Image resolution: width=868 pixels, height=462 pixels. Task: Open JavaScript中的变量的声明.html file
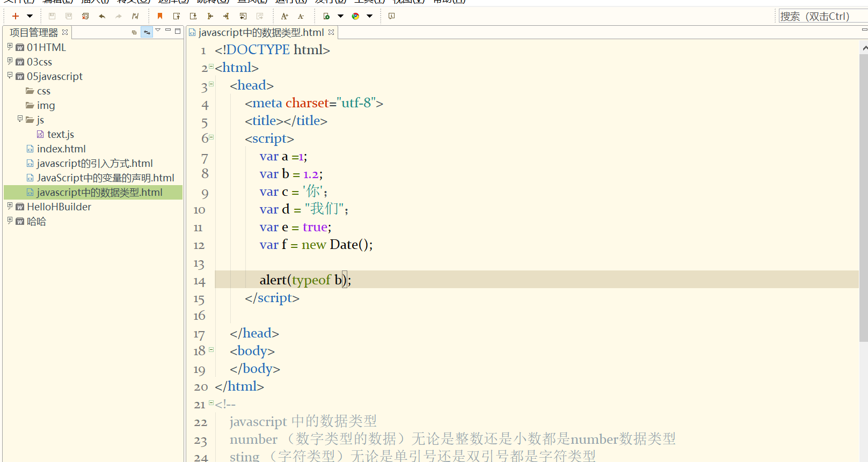(105, 178)
